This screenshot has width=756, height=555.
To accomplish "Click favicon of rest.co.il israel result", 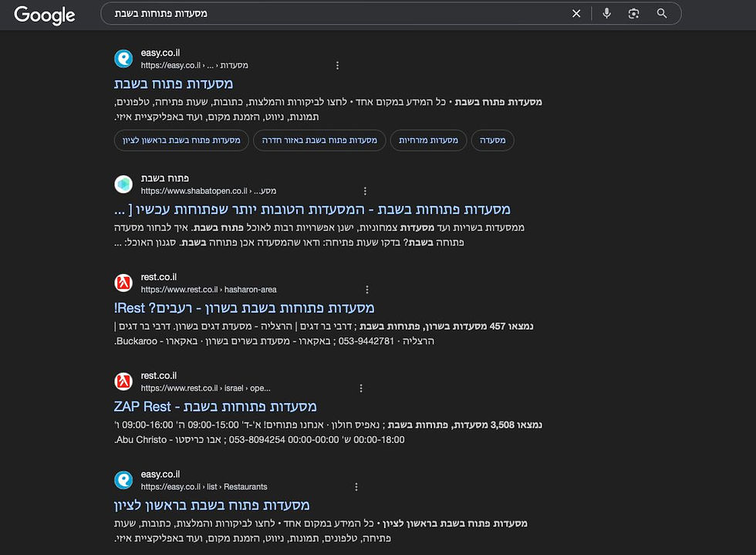I will (123, 381).
